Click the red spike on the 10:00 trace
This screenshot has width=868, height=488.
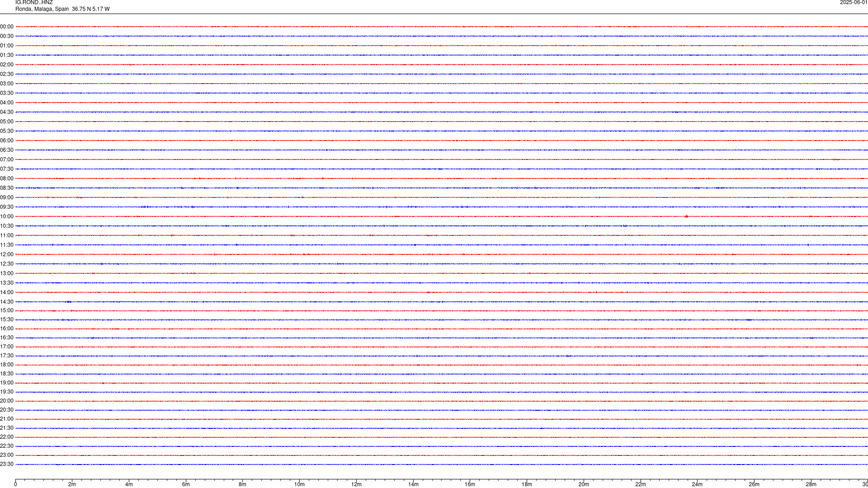(x=686, y=216)
